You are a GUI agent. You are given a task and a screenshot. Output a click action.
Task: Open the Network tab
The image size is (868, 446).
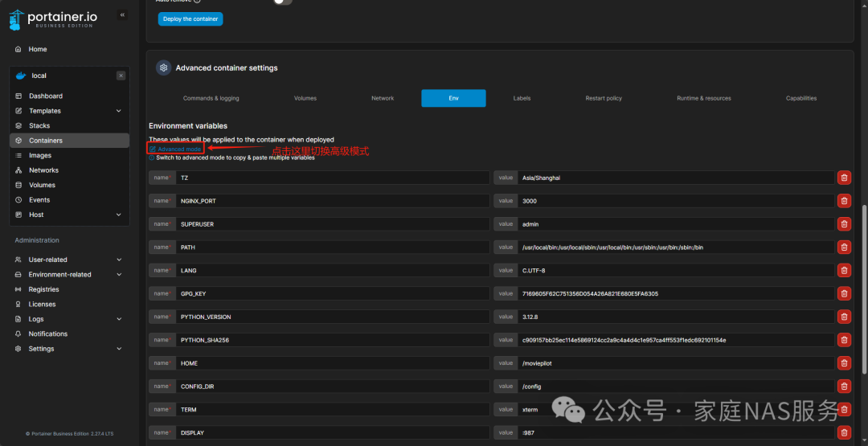[x=383, y=99]
